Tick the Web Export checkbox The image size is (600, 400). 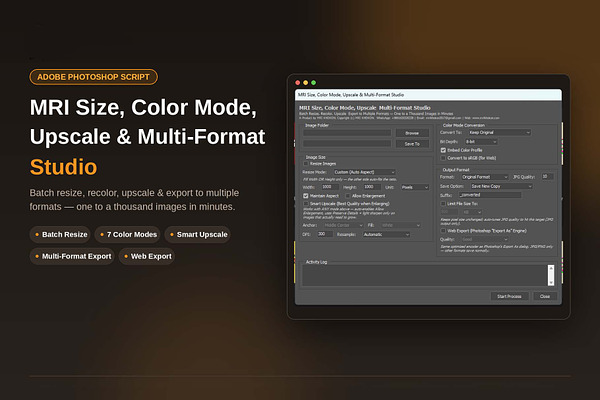(443, 231)
